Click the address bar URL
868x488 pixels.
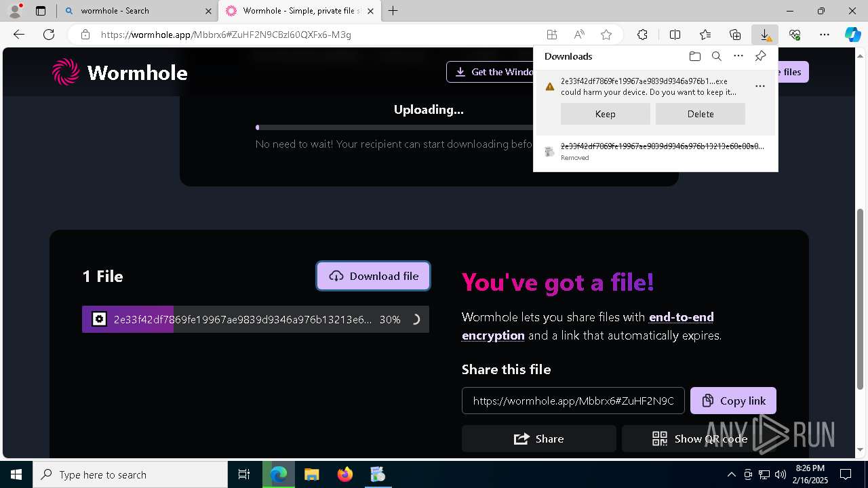(x=226, y=35)
